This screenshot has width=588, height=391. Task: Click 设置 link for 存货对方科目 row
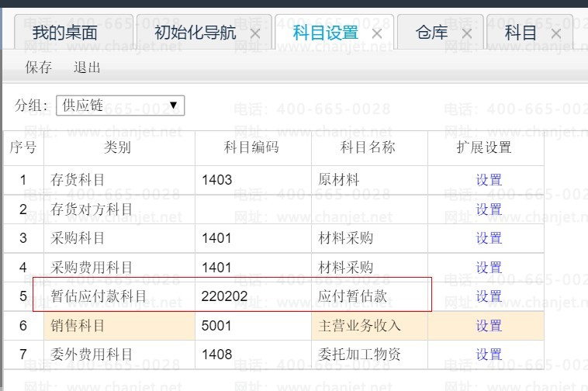click(489, 209)
